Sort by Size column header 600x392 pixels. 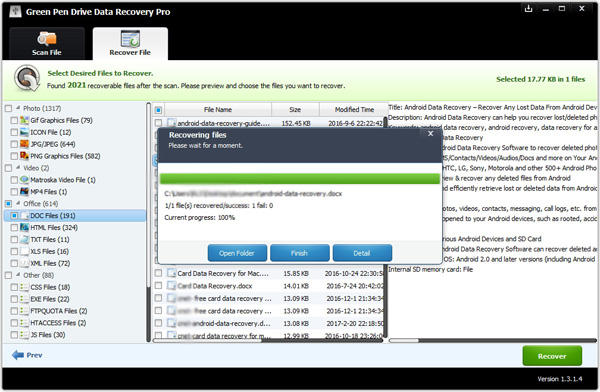pos(295,109)
